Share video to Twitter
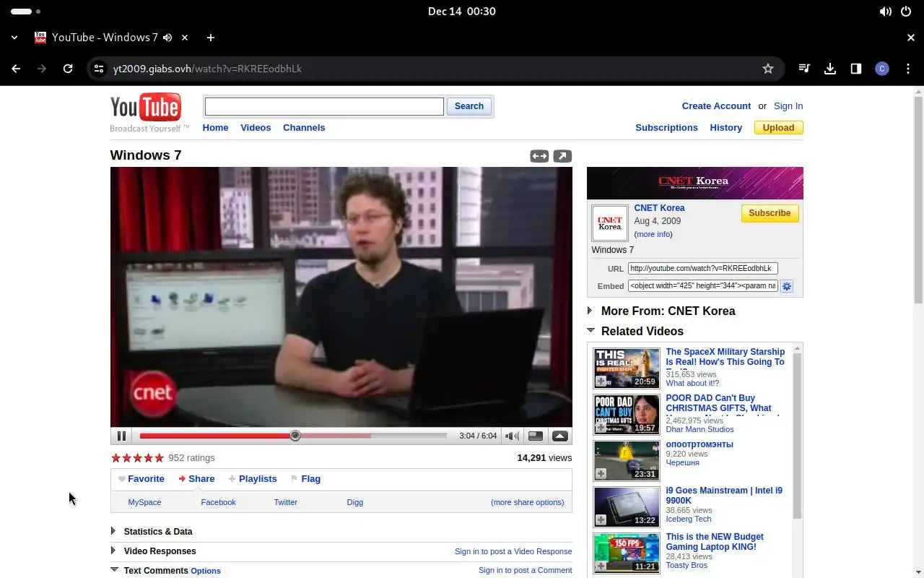This screenshot has width=924, height=578. tap(285, 502)
